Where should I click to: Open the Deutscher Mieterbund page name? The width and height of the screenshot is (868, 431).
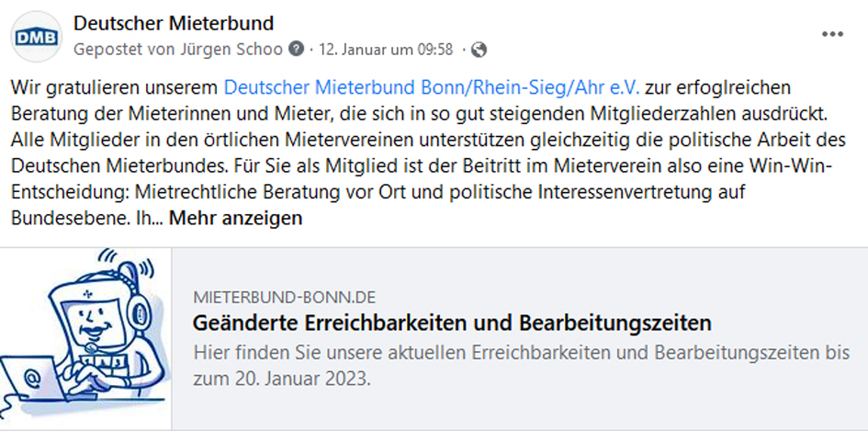[x=173, y=22]
